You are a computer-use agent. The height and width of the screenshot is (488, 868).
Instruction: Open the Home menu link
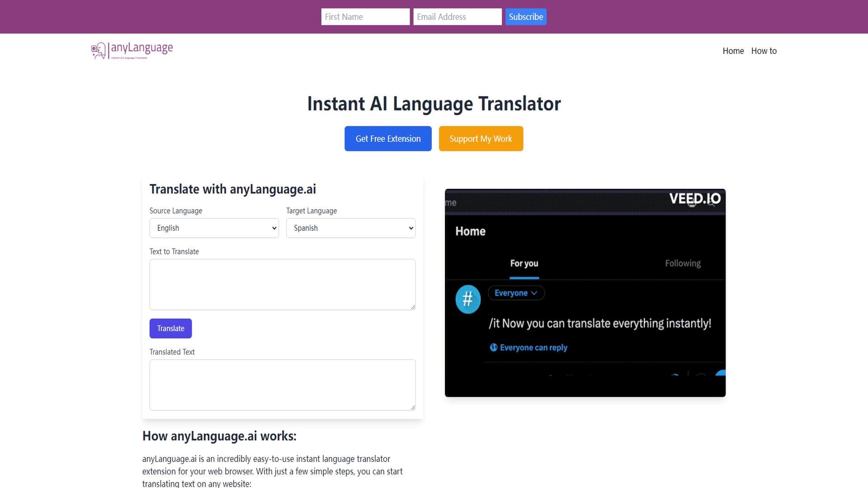(x=733, y=51)
